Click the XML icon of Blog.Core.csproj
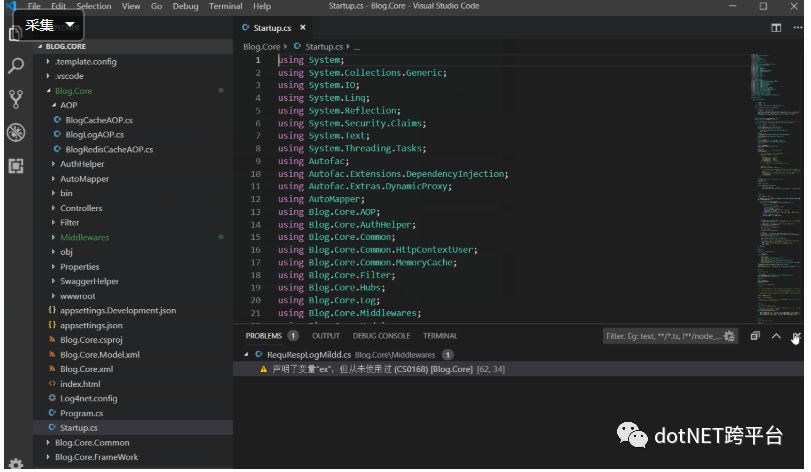Image resolution: width=811 pixels, height=472 pixels. click(52, 340)
